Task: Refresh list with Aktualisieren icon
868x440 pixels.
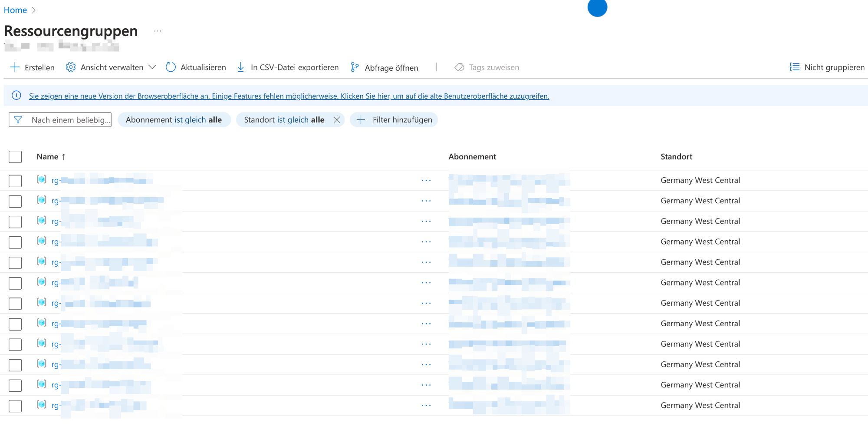Action: tap(171, 67)
